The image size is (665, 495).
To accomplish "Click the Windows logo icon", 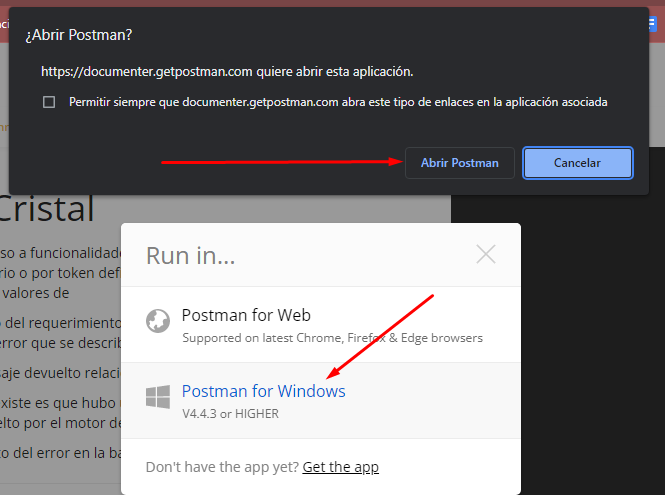I will click(x=158, y=397).
